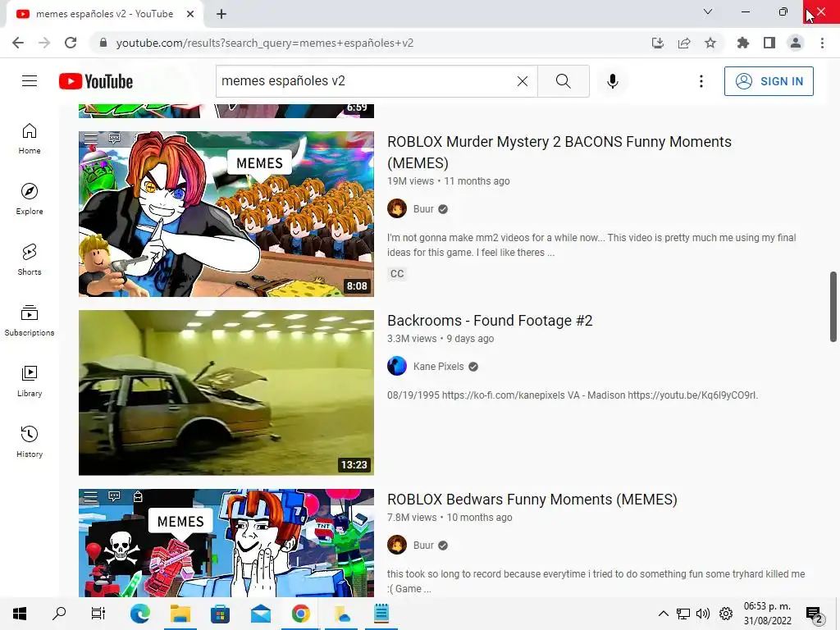Switch to Chrome on the taskbar
This screenshot has width=840, height=630.
pyautogui.click(x=300, y=614)
